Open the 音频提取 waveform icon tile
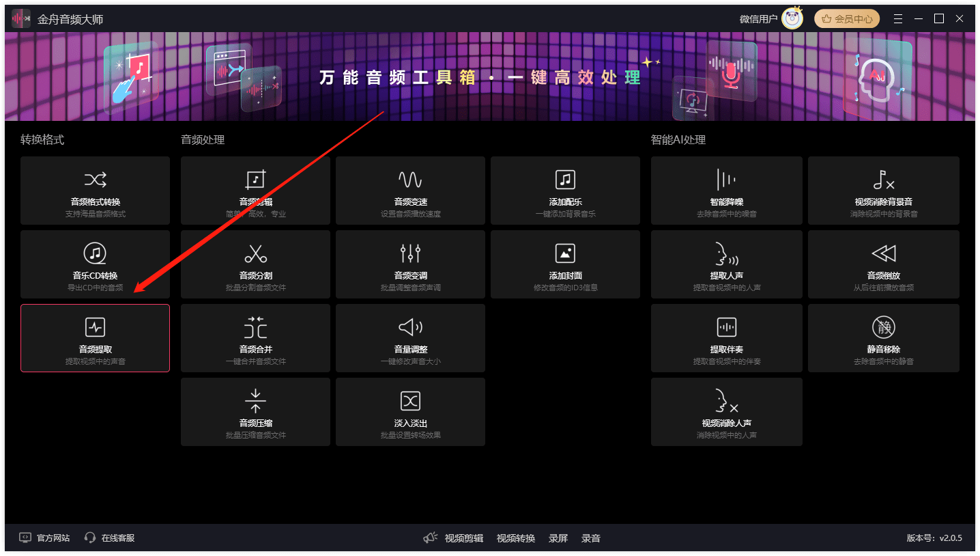Viewport: 980px width, 556px height. (x=95, y=328)
